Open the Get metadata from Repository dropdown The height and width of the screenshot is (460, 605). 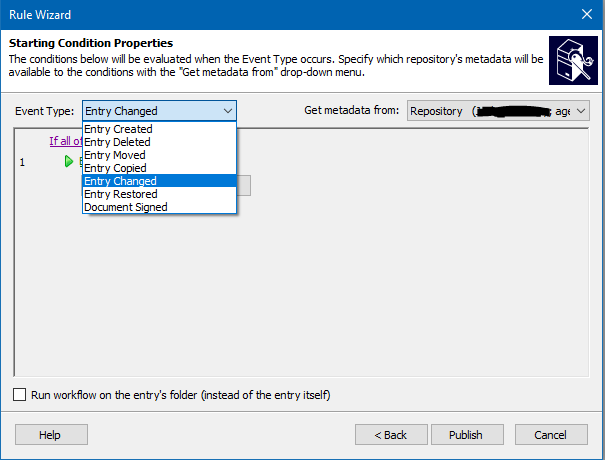point(498,111)
